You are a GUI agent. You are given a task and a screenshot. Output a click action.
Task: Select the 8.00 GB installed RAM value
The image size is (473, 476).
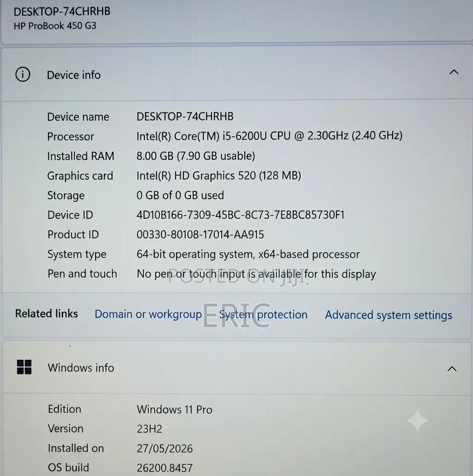pos(196,156)
